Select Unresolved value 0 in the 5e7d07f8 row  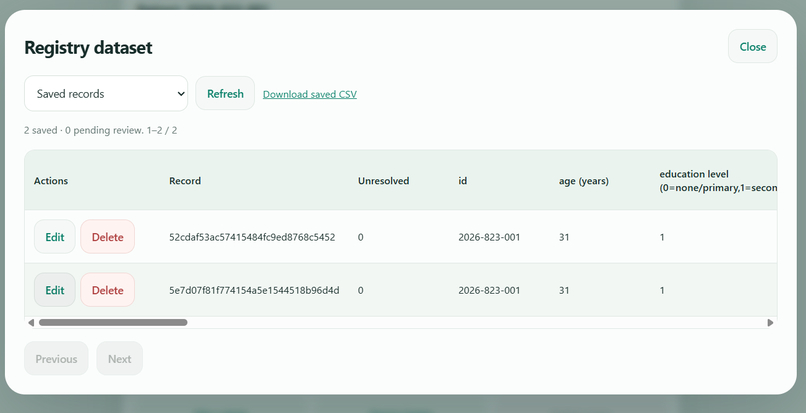(x=360, y=290)
